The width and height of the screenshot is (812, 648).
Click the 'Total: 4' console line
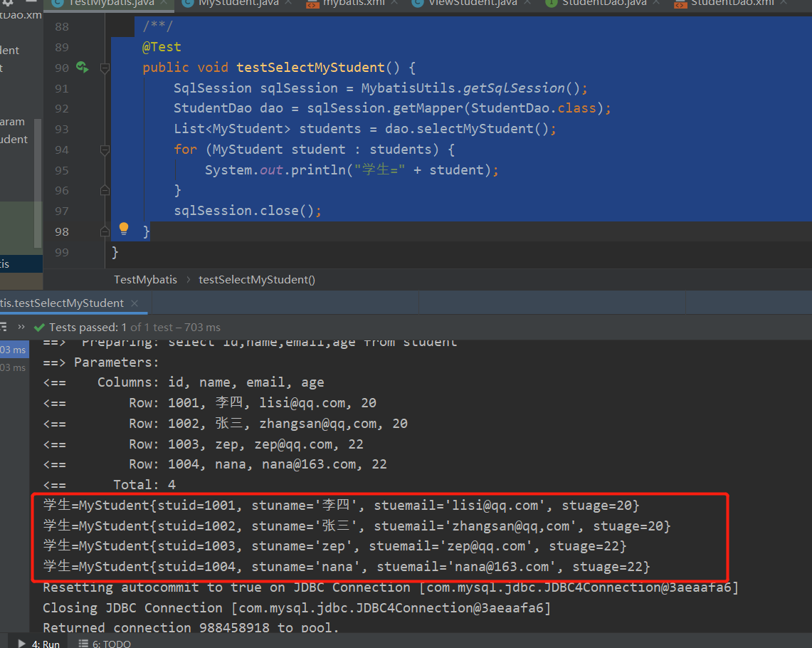144,485
